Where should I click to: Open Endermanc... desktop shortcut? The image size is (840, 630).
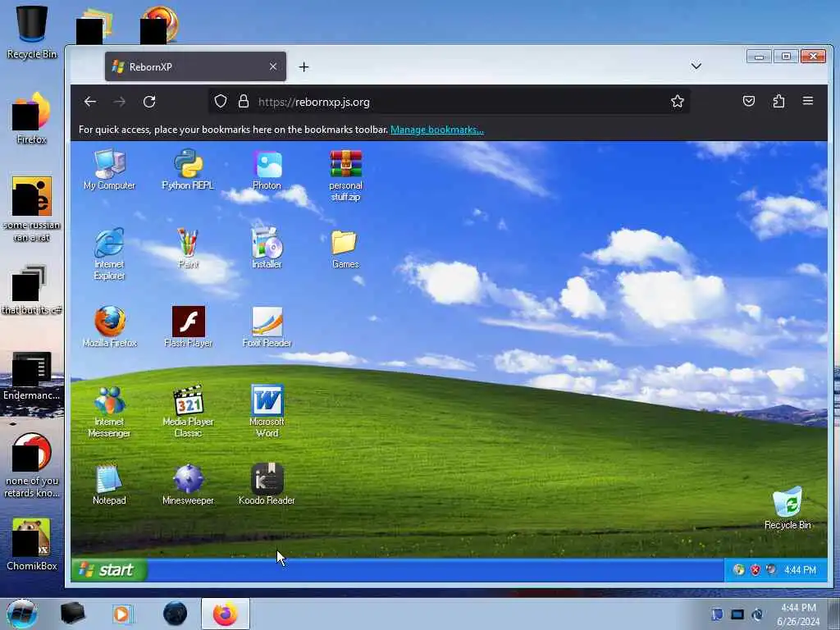pyautogui.click(x=32, y=376)
